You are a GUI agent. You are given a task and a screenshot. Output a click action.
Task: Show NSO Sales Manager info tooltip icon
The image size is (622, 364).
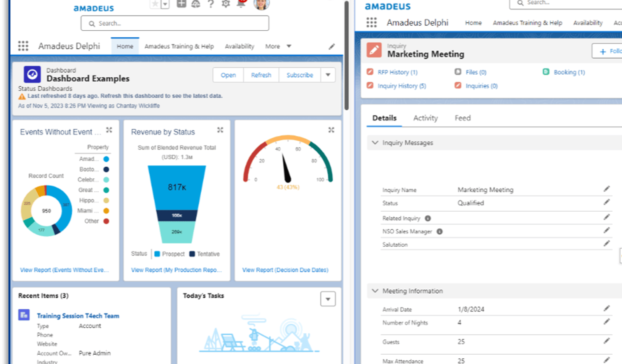tap(439, 232)
